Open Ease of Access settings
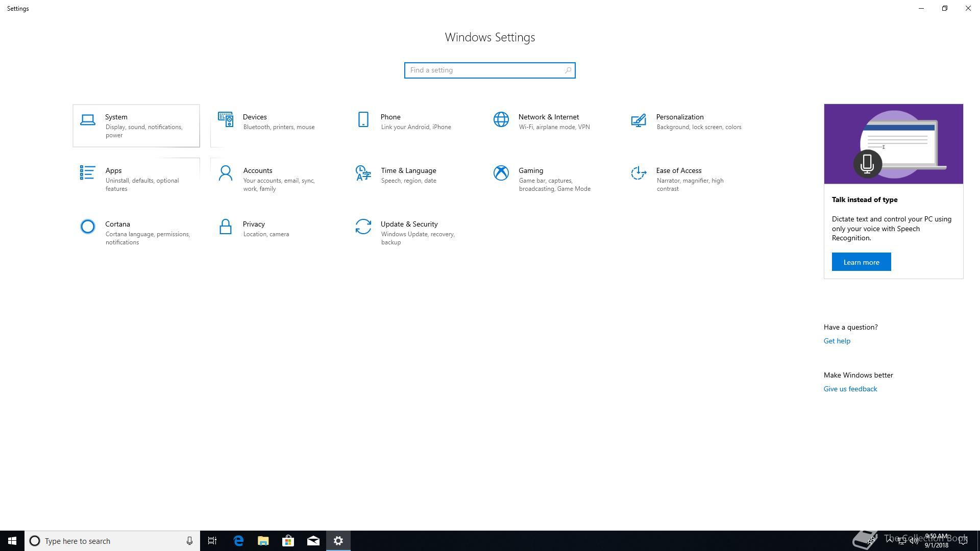The height and width of the screenshot is (551, 980). (687, 179)
